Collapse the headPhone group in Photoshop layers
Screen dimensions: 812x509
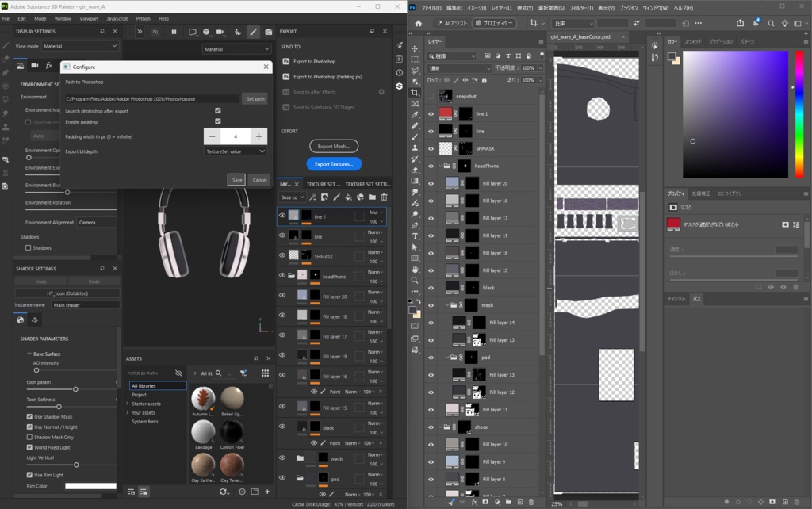440,166
